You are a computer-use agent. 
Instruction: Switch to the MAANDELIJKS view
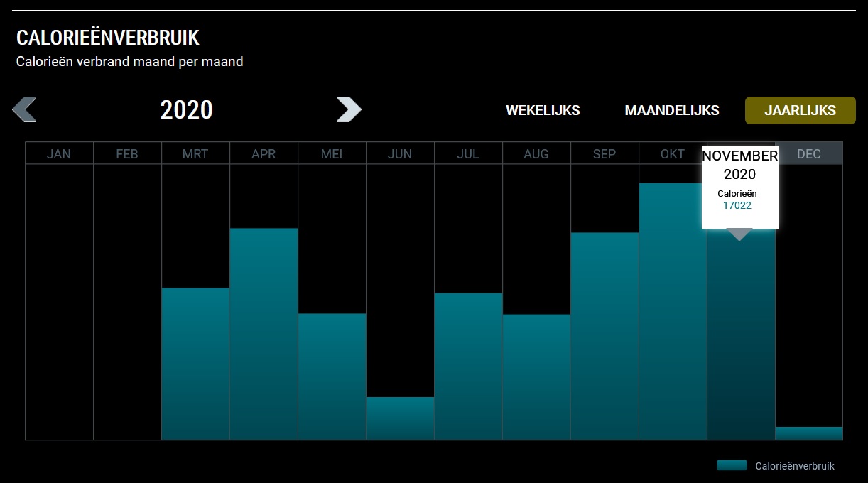point(672,110)
